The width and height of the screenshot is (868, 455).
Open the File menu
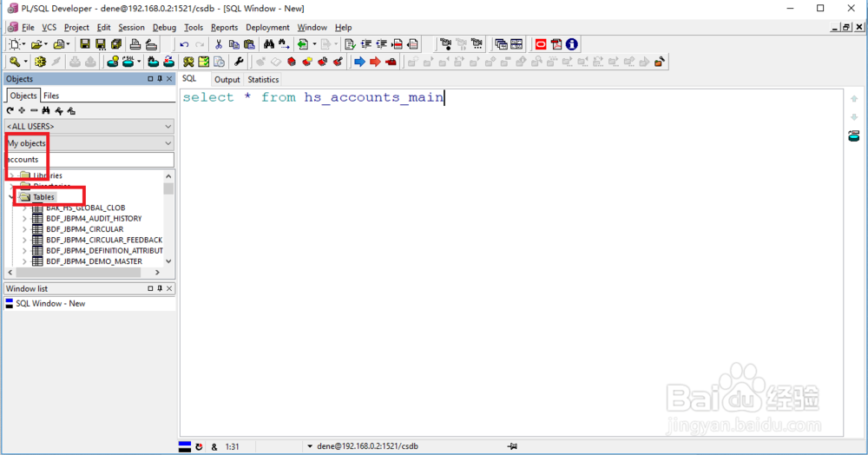click(28, 27)
